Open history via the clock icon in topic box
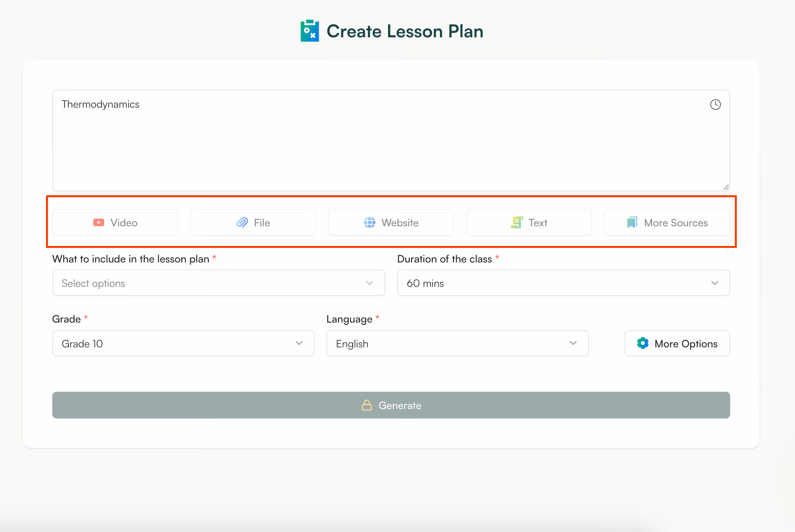795x532 pixels. click(x=715, y=104)
